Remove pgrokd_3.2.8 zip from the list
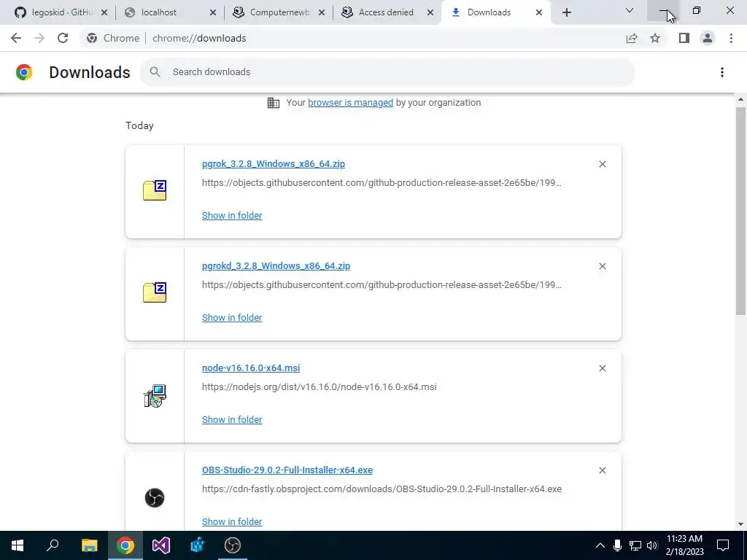Viewport: 747px width, 560px height. pyautogui.click(x=602, y=266)
